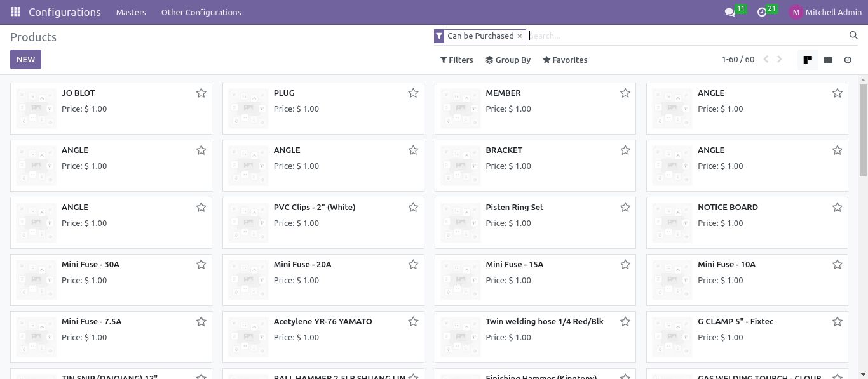Open "Mini Fuse - 7.5A" product name
This screenshot has width=868, height=379.
(x=92, y=322)
